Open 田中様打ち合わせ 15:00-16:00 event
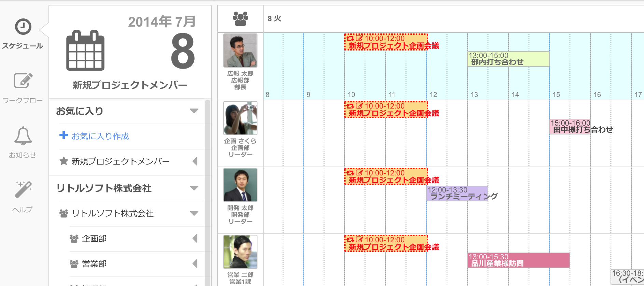The height and width of the screenshot is (286, 644). [570, 127]
